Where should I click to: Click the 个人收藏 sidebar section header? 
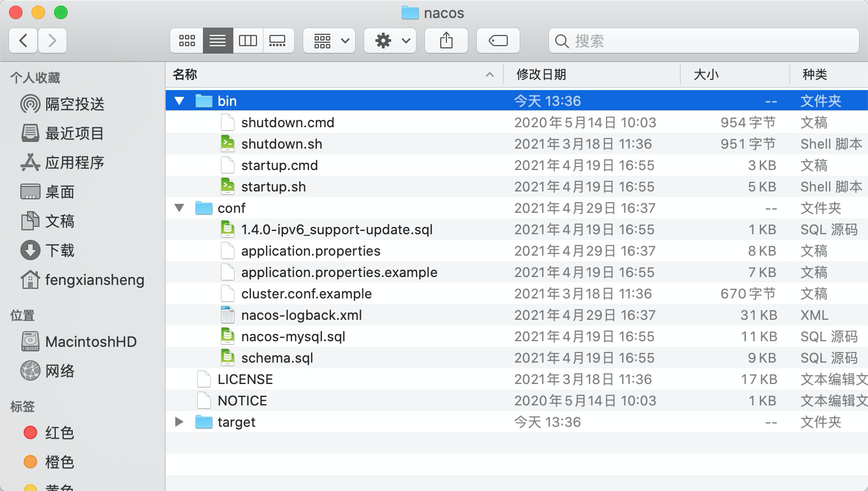pyautogui.click(x=35, y=78)
